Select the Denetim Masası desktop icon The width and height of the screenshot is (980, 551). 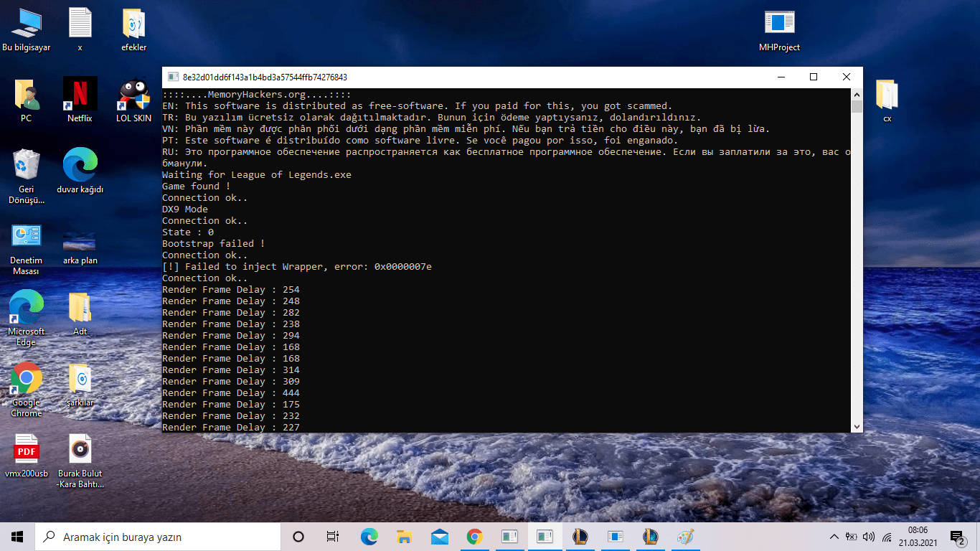(x=27, y=248)
